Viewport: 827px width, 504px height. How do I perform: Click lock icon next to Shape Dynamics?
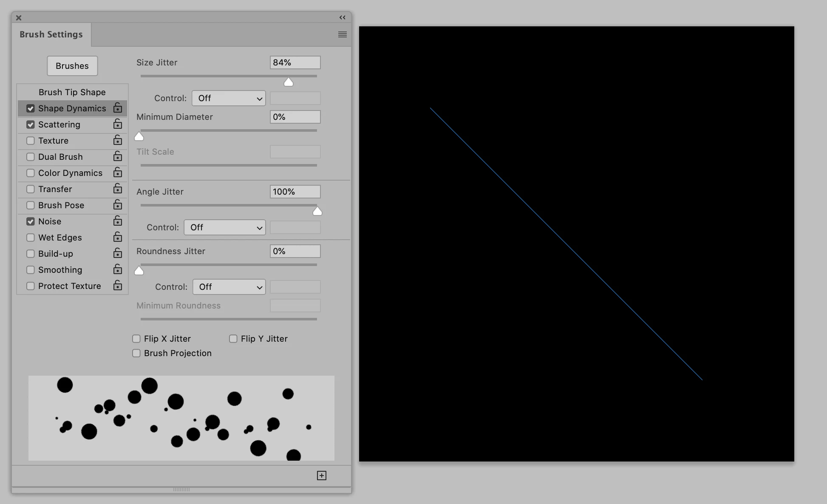pyautogui.click(x=118, y=108)
